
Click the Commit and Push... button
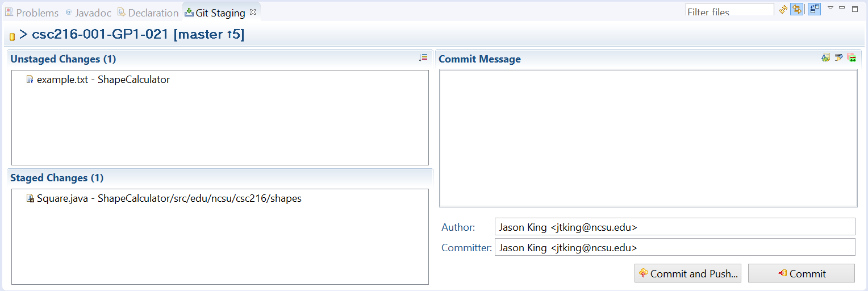pos(688,273)
